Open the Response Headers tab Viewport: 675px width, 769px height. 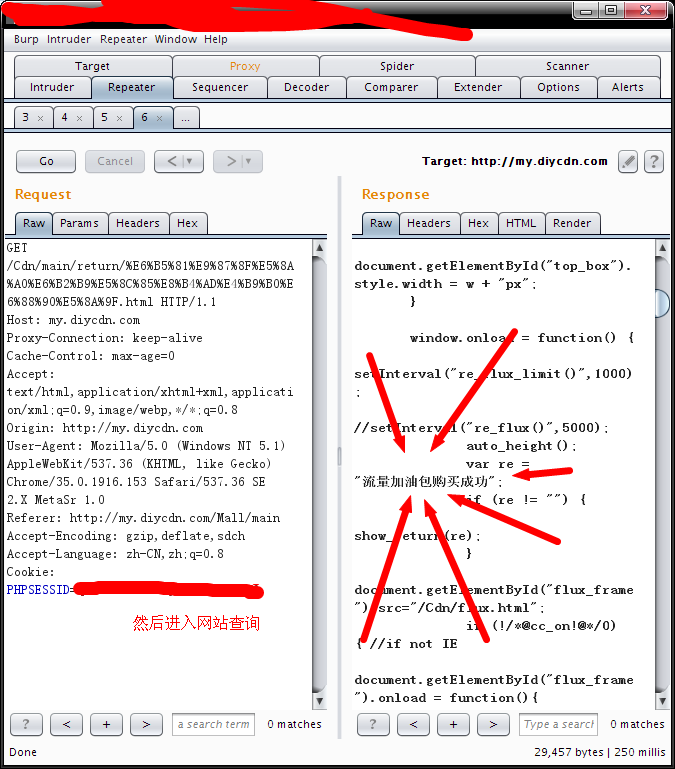click(429, 224)
